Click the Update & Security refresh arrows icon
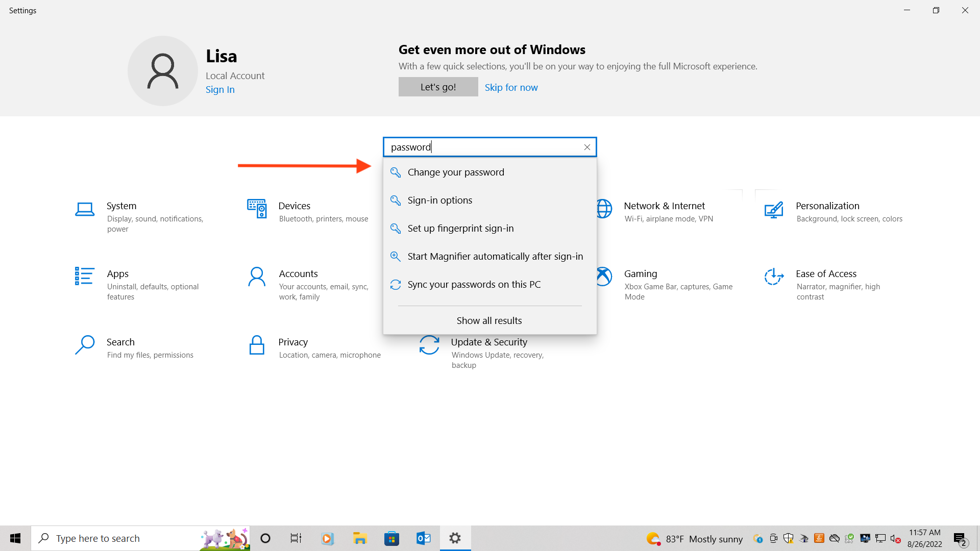This screenshot has height=551, width=980. pos(429,345)
